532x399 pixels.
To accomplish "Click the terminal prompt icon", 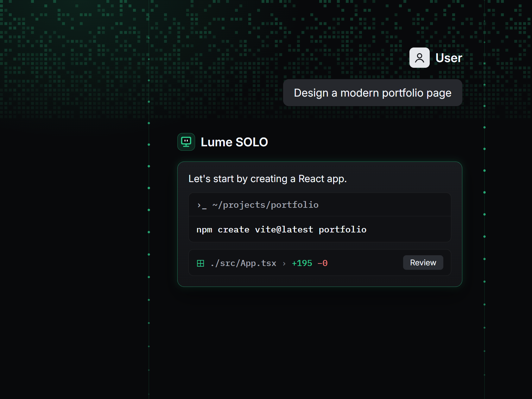I will pos(202,205).
